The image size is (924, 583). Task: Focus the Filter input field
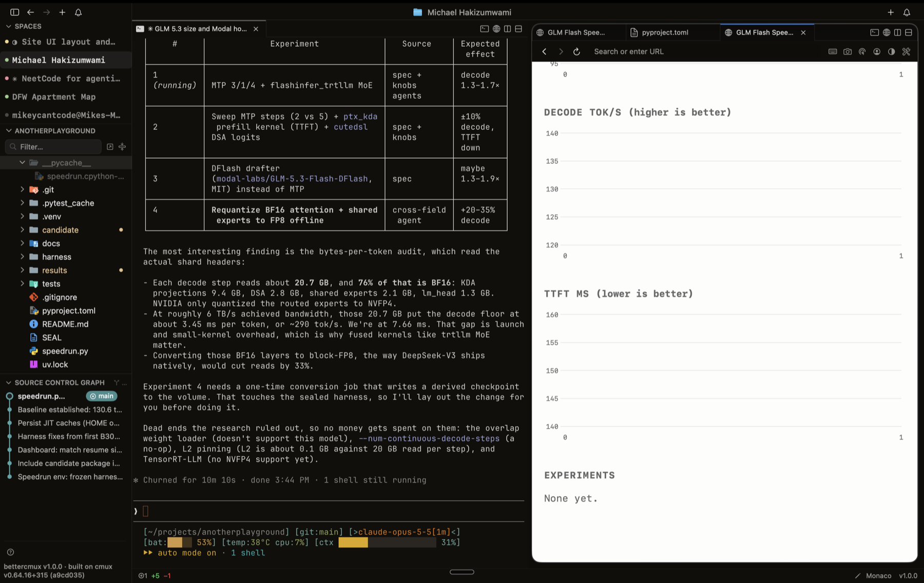(53, 147)
